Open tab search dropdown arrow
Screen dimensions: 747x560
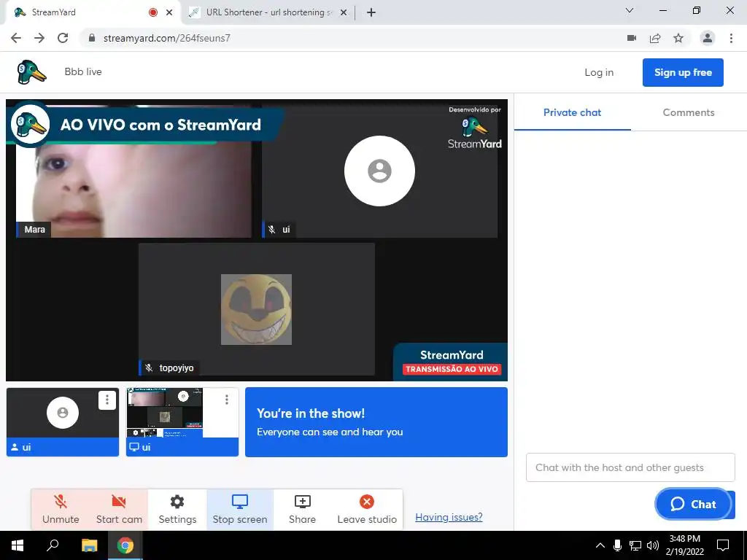coord(630,10)
